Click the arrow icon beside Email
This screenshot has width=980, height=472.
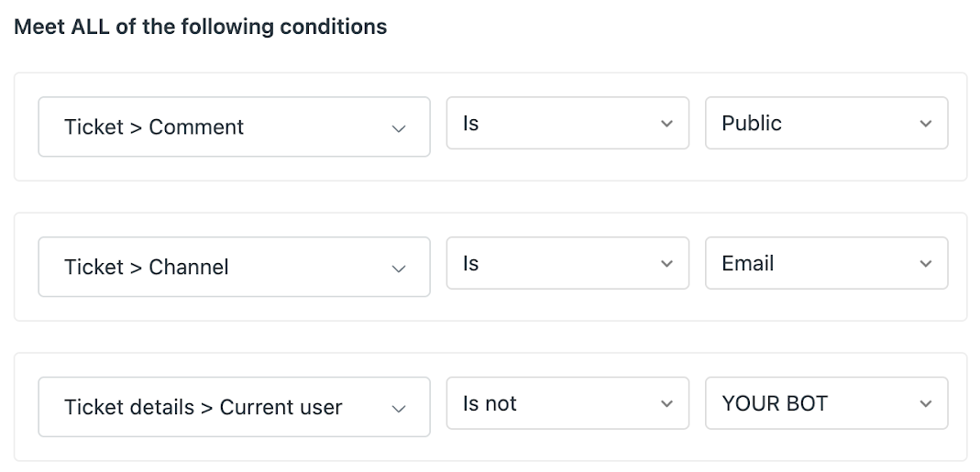925,264
